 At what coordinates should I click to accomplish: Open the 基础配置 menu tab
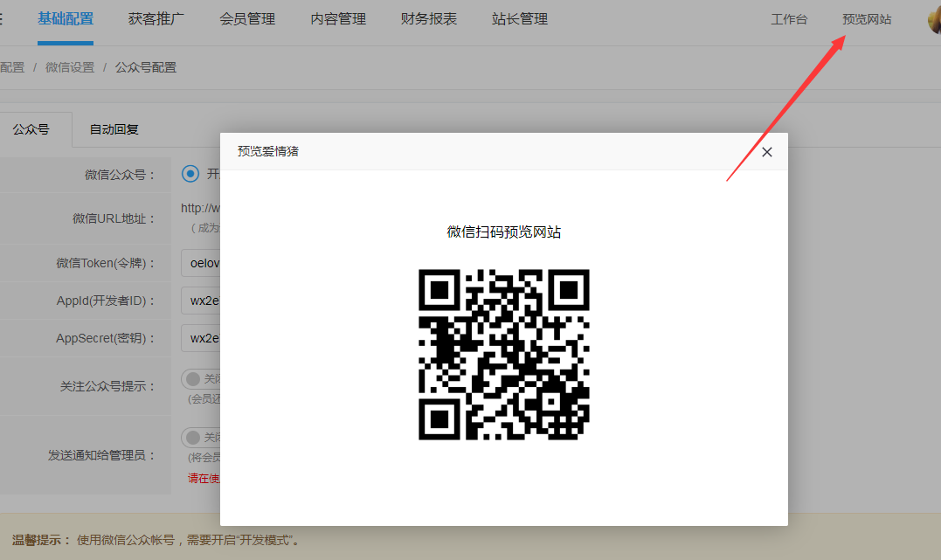tap(66, 19)
